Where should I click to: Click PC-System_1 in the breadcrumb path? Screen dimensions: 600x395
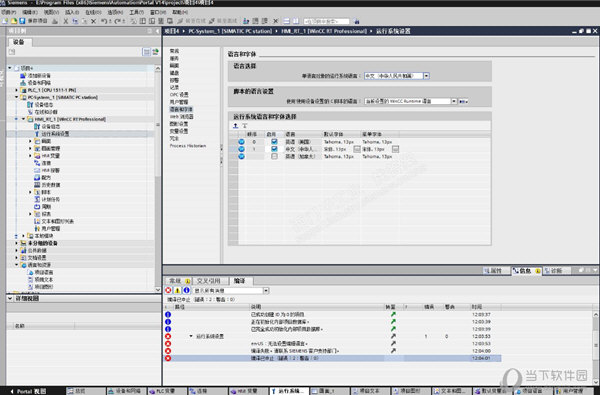point(230,31)
